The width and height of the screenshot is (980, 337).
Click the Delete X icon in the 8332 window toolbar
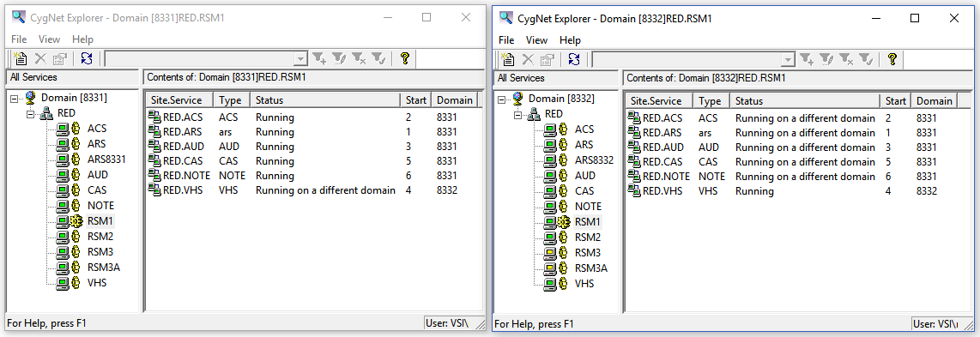(x=528, y=59)
